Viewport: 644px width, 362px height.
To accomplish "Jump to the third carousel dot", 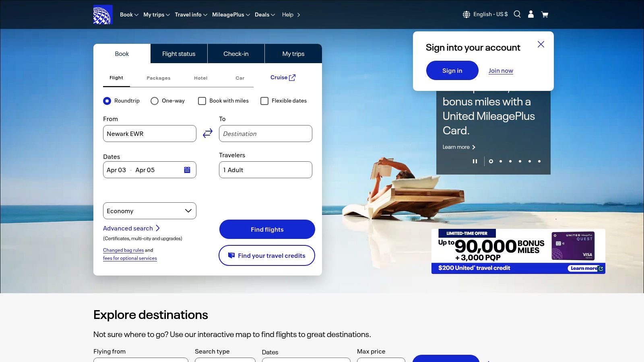I will [510, 161].
